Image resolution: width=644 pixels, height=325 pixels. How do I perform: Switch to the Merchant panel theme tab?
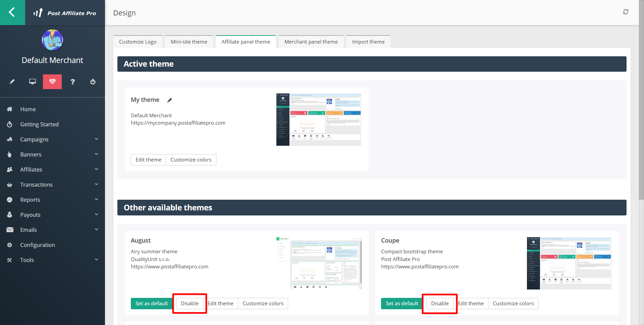coord(311,42)
